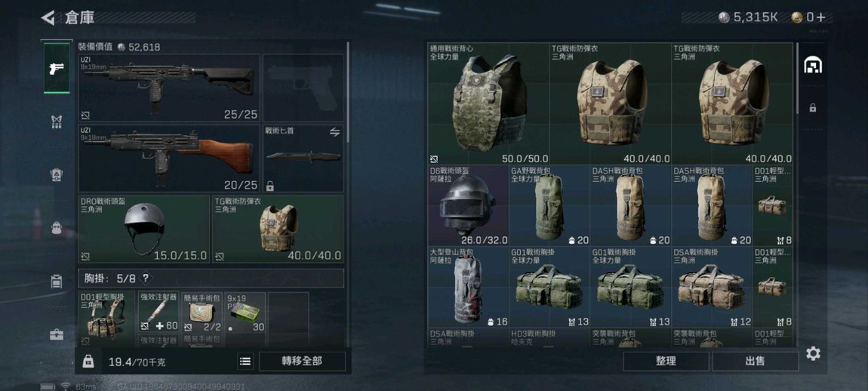Open the medical kit category icon
Viewport: 868px width, 391px height.
tap(57, 334)
